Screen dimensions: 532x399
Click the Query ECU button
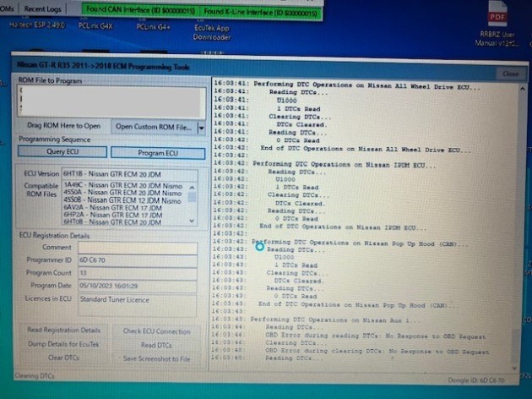(x=62, y=151)
